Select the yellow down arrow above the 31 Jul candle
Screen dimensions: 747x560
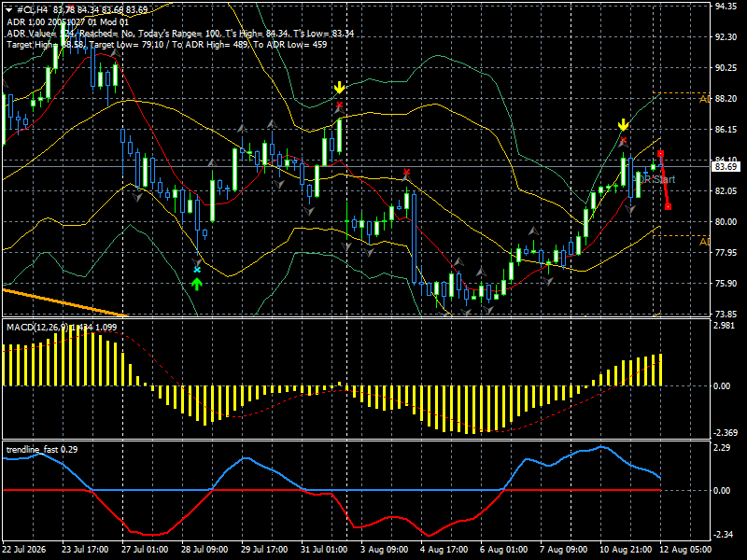click(x=339, y=88)
